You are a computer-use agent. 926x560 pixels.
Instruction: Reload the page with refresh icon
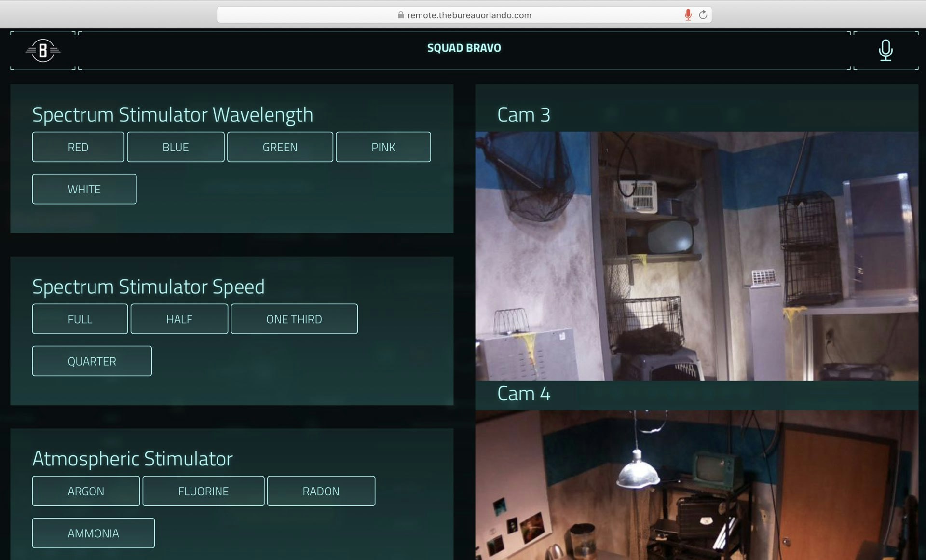(703, 15)
